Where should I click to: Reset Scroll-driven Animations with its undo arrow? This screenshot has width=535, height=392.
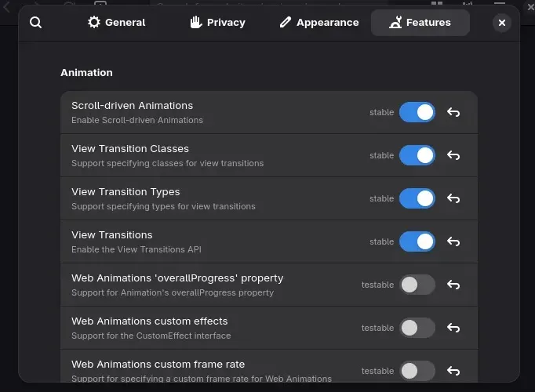pos(453,112)
